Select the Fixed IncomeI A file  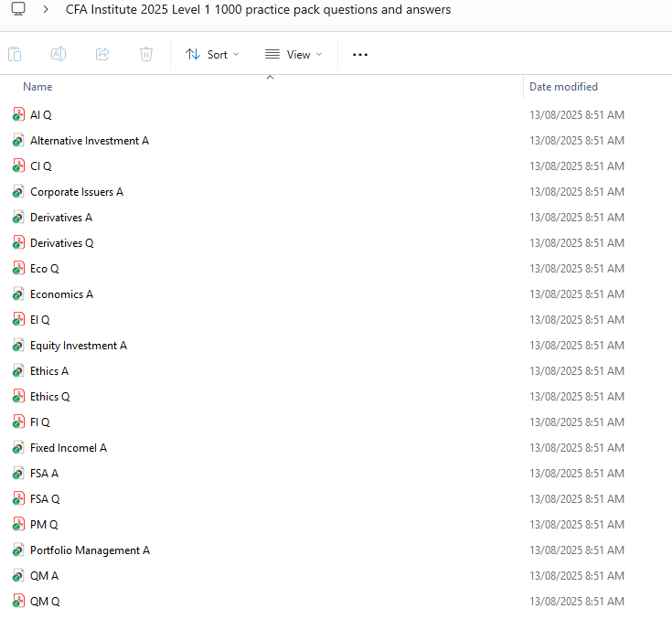(69, 448)
